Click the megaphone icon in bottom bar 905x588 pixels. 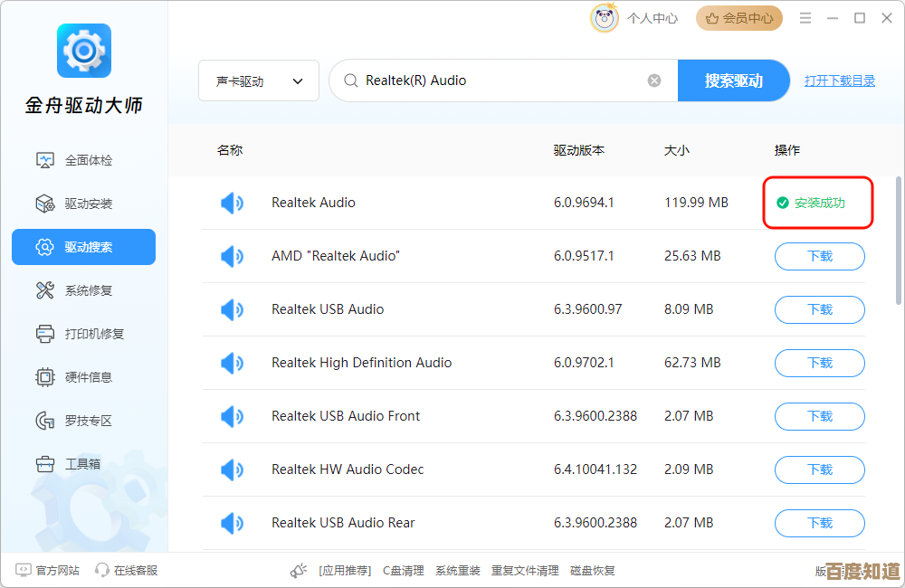pos(299,571)
